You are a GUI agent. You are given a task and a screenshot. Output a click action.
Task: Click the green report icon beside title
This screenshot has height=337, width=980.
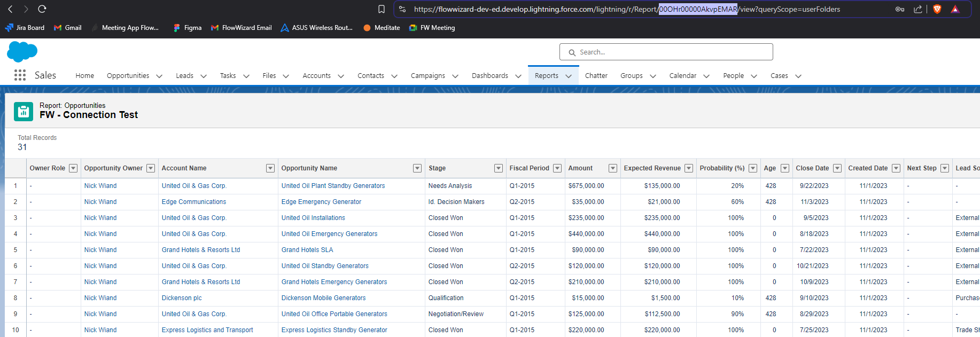24,111
